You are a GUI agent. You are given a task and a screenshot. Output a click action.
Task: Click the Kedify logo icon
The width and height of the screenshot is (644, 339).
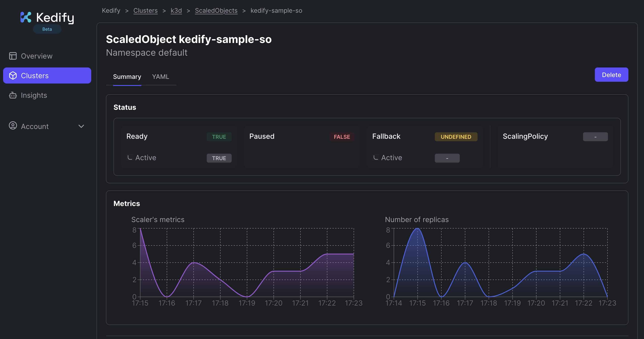[x=26, y=17]
